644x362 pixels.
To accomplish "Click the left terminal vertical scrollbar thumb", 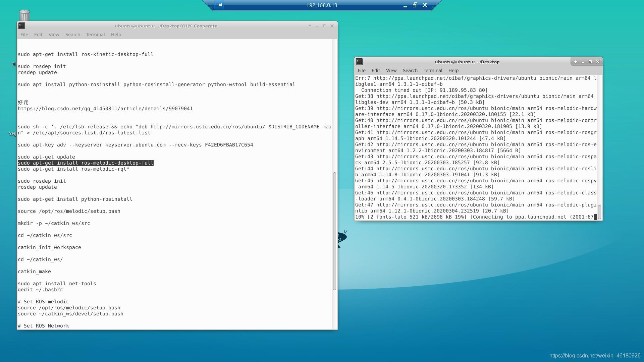I will 334,231.
